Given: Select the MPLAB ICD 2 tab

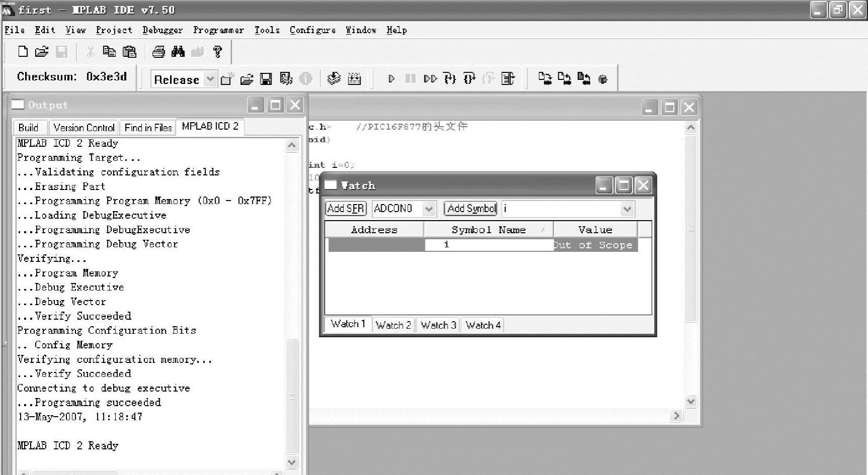Looking at the screenshot, I should (x=210, y=127).
